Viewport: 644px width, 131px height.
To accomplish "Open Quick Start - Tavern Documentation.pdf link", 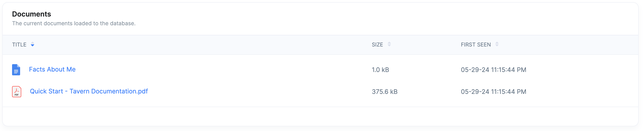I will coord(89,91).
